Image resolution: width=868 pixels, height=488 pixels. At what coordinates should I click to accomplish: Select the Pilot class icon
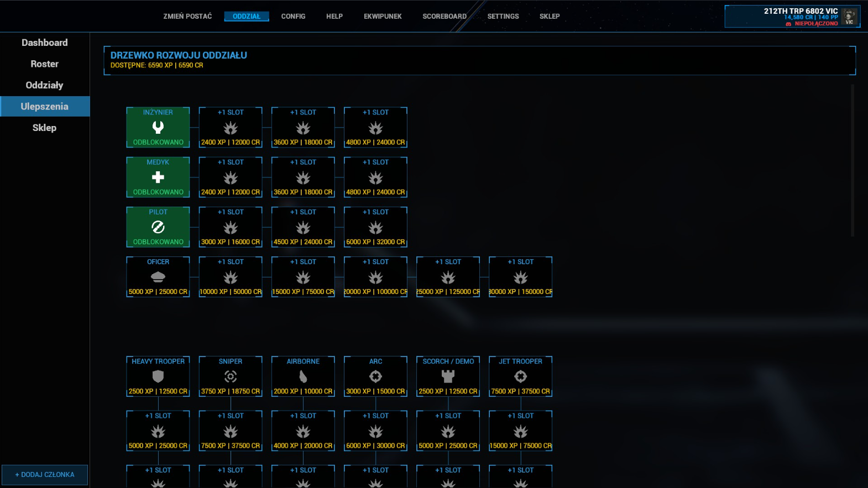[158, 227]
